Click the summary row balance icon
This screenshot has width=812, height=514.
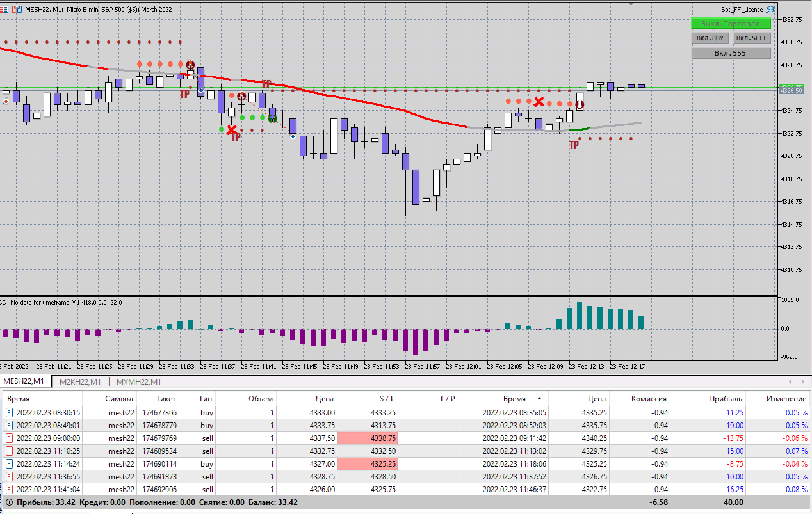pos(9,502)
